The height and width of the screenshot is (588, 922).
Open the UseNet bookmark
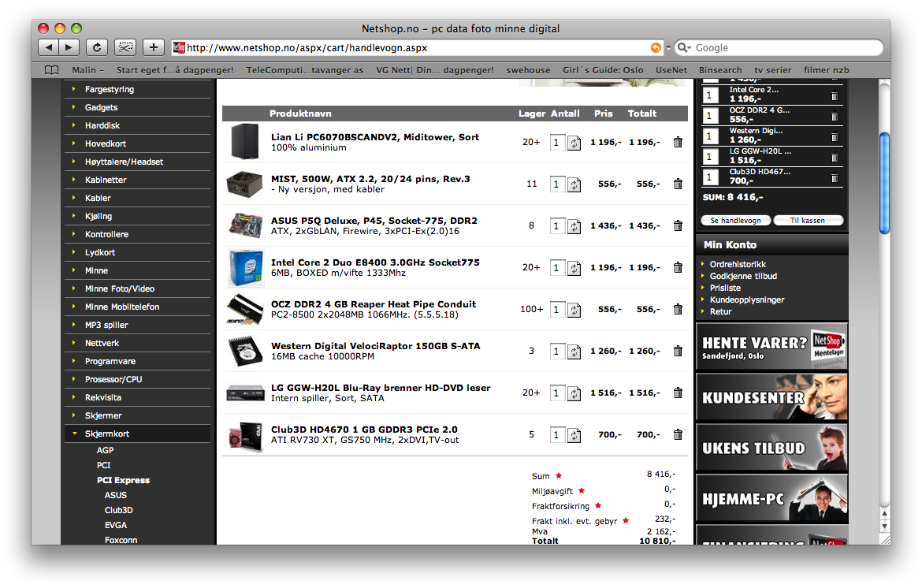tap(671, 70)
